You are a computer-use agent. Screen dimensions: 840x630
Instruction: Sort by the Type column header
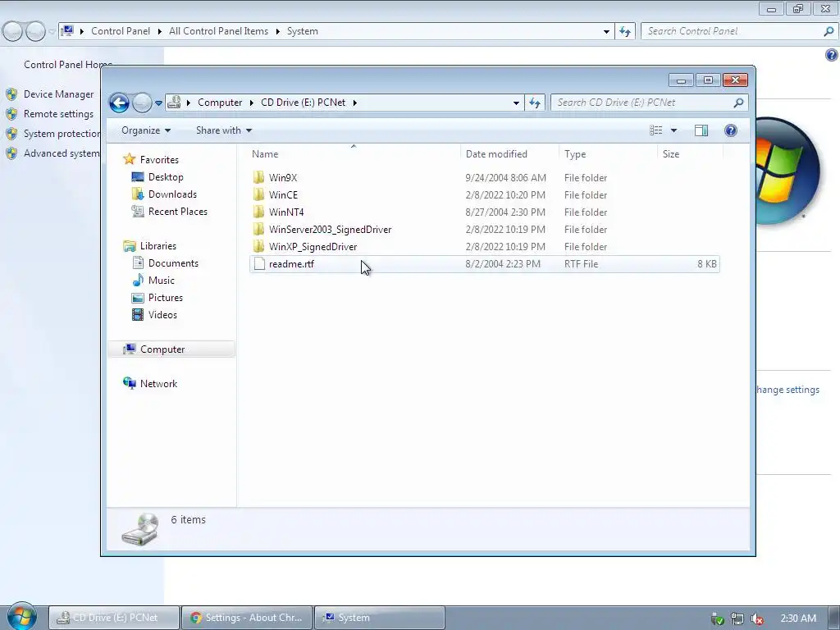(x=608, y=153)
